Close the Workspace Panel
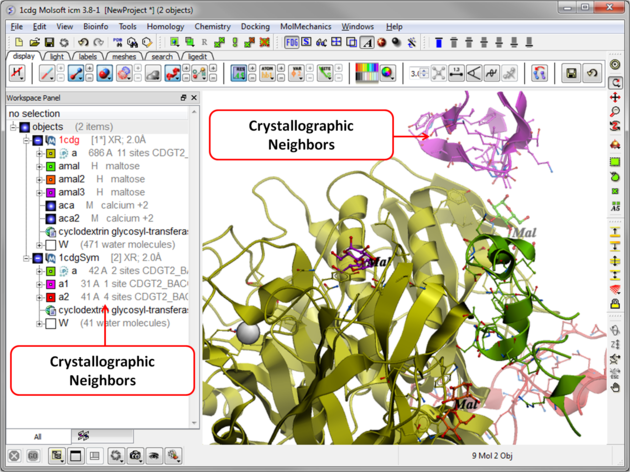 [x=194, y=98]
